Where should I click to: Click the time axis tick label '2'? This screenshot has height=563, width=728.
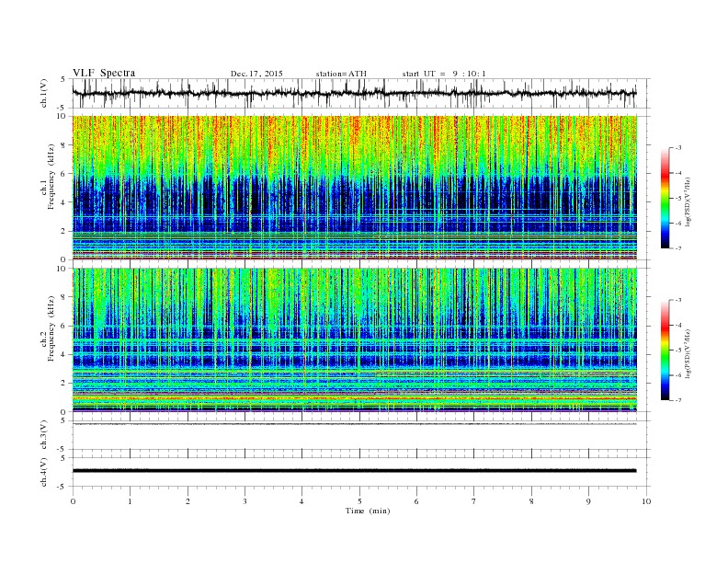click(x=188, y=501)
